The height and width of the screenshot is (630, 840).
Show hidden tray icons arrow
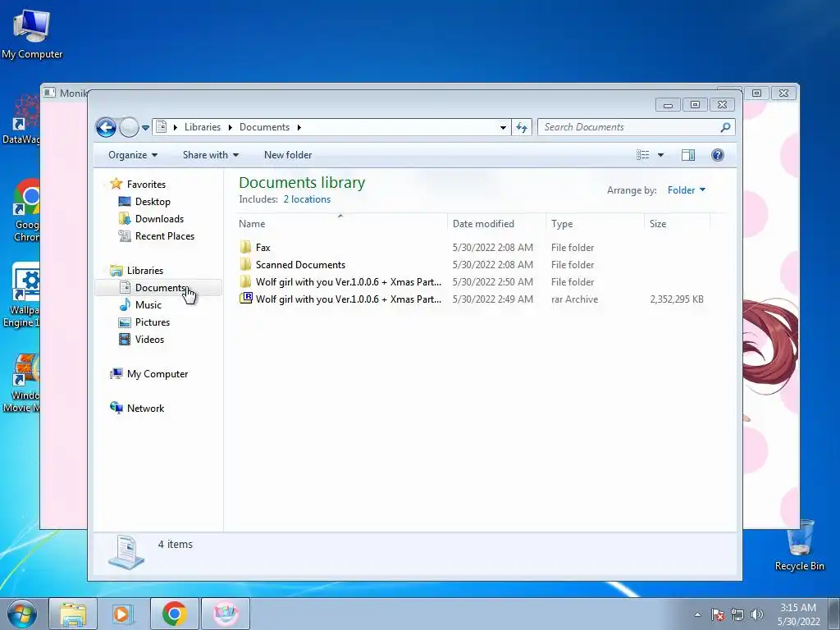697,614
